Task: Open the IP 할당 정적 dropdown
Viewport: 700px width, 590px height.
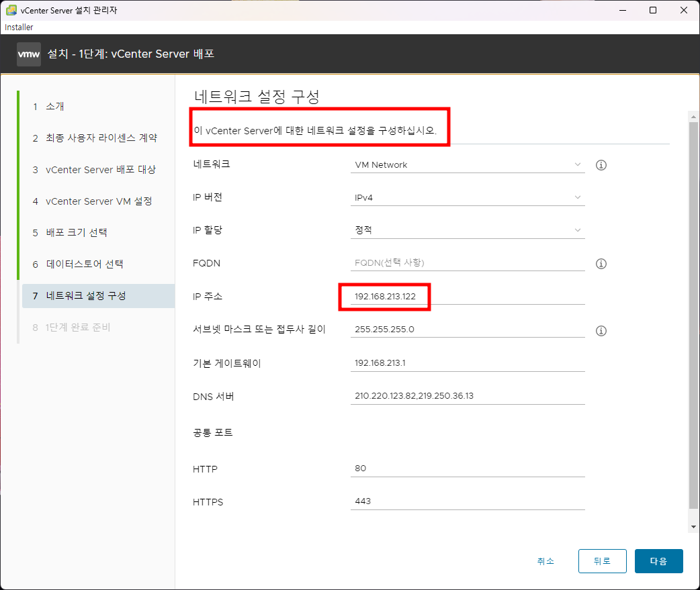Action: pos(468,230)
